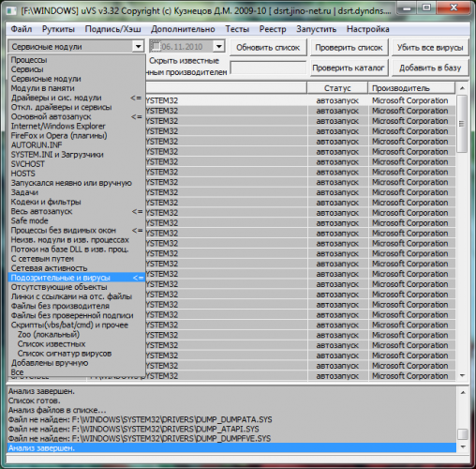Select HOSTS in the list
Screen dimensions: 476x469
77,174
